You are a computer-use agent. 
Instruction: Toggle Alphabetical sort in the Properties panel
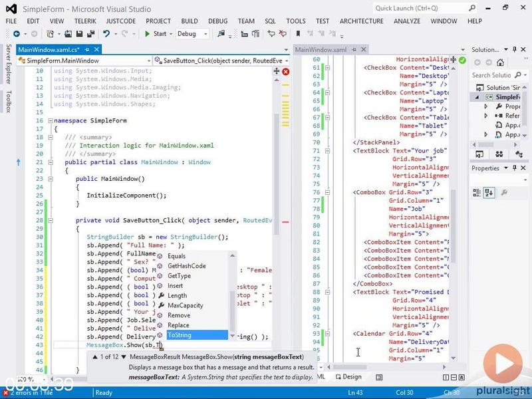(489, 193)
